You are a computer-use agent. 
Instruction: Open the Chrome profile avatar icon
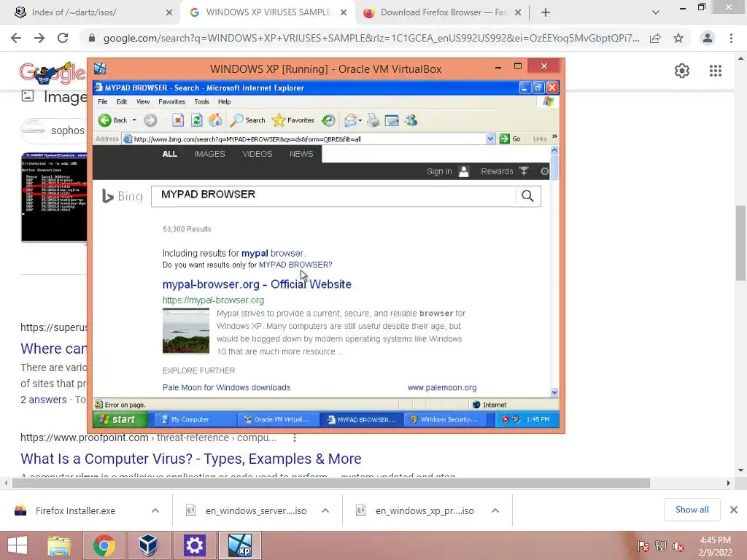pos(708,38)
